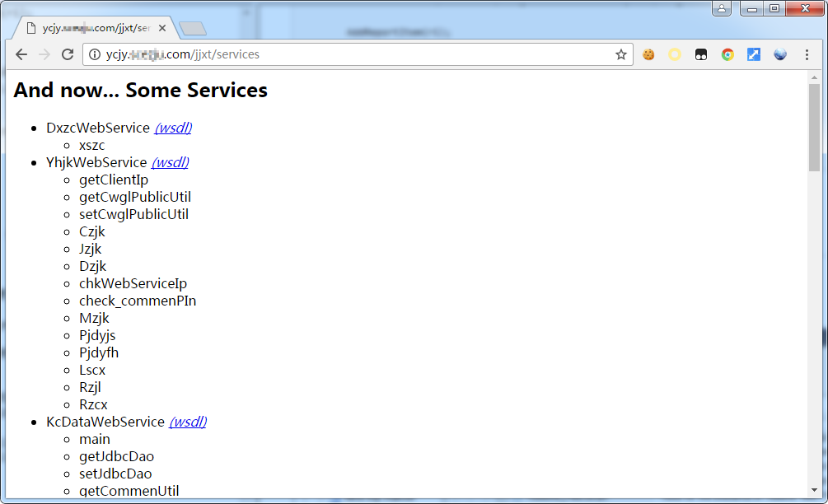Go back to the previous page
Screen dimensions: 828x504
21,54
